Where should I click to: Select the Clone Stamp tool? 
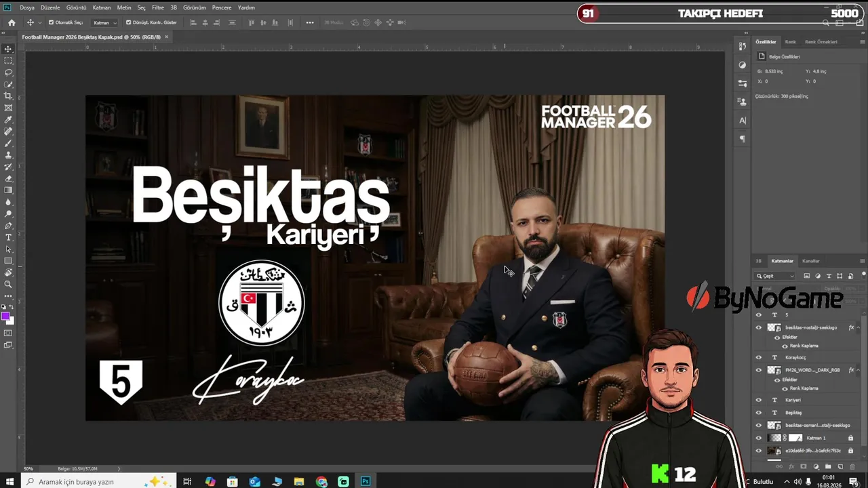coord(8,155)
